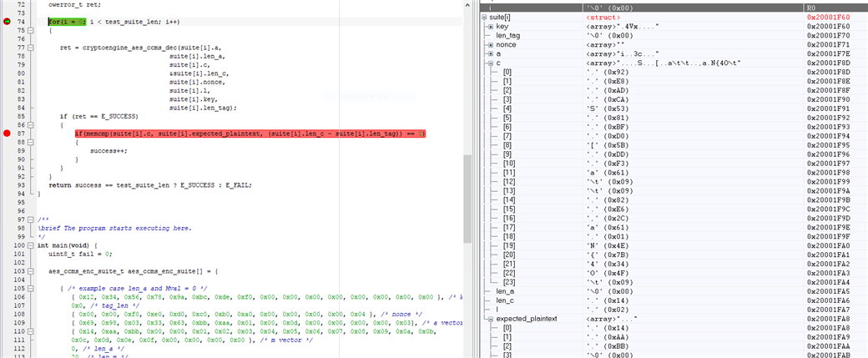The width and height of the screenshot is (868, 358).
Task: Collapse the code fold marker at line 75
Action: pyautogui.click(x=31, y=30)
